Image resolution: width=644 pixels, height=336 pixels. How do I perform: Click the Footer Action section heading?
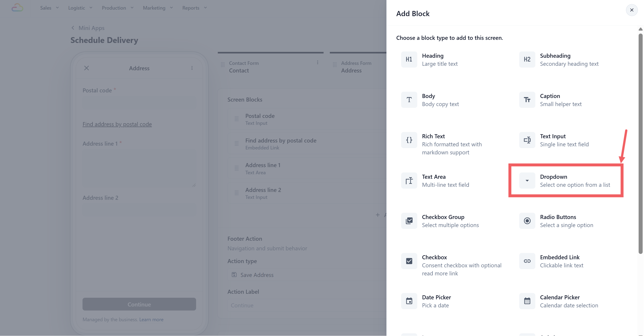[245, 239]
